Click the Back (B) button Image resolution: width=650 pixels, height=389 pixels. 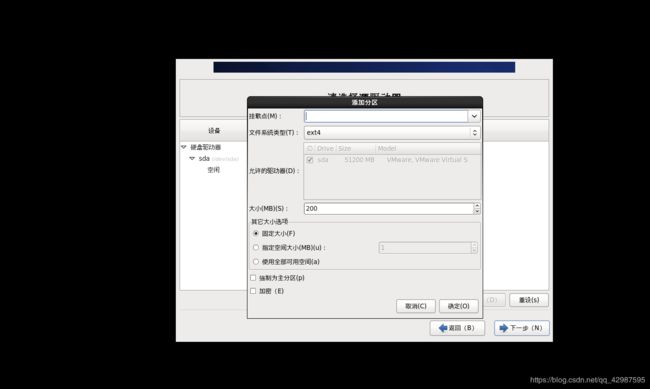click(x=457, y=328)
